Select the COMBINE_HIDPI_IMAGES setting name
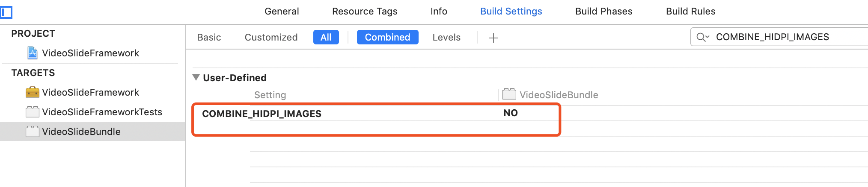 pyautogui.click(x=262, y=114)
